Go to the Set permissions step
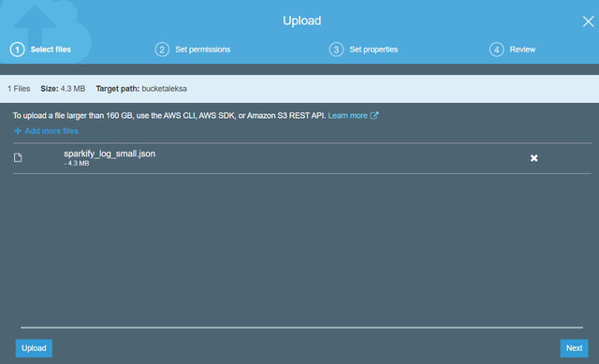Viewport: 599px width, 364px height. pos(202,50)
